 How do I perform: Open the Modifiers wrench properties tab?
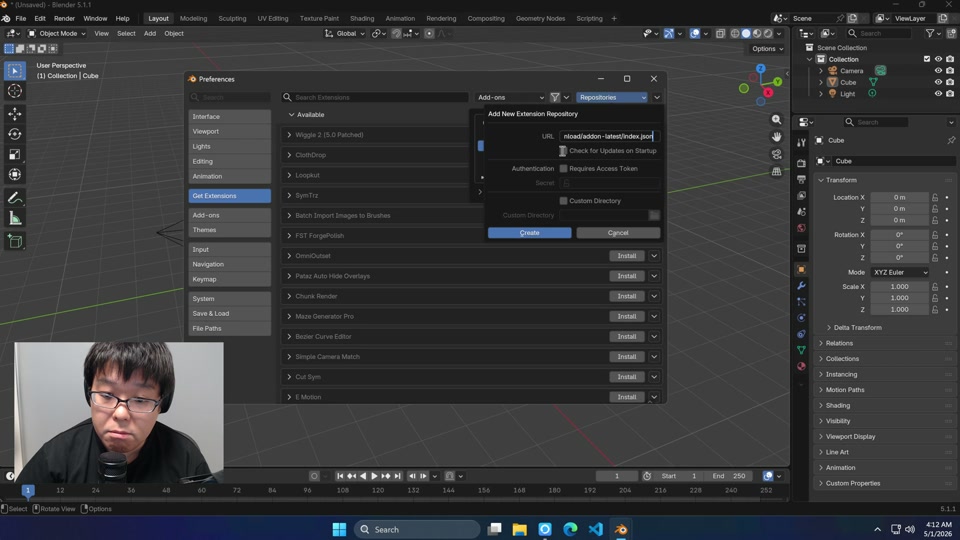(801, 286)
